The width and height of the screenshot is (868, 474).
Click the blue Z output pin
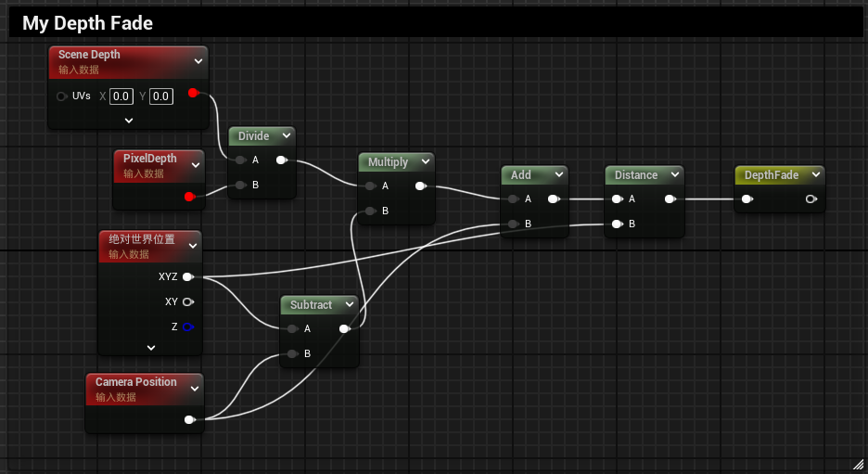click(x=188, y=327)
